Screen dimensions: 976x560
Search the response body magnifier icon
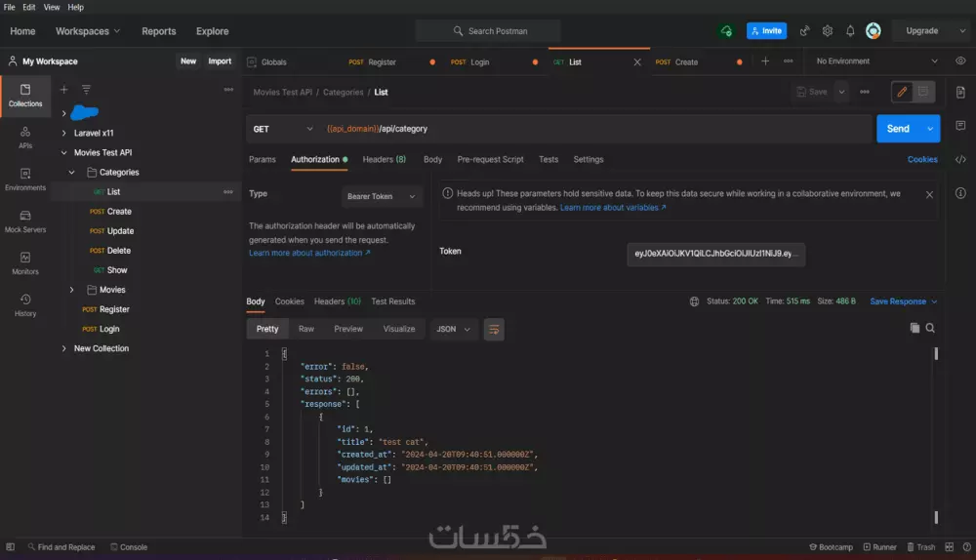(x=930, y=328)
